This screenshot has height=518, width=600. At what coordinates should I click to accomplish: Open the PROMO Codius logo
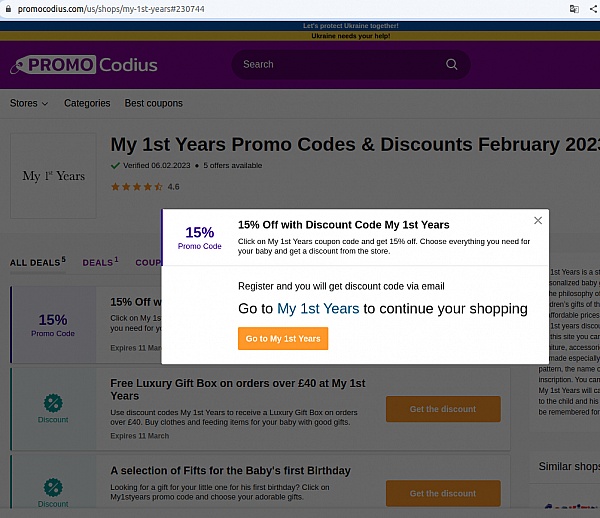pos(84,65)
